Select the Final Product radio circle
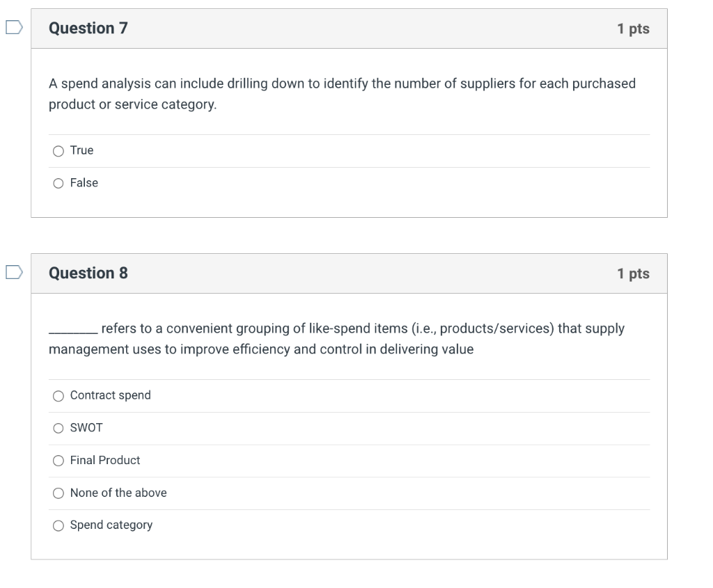The height and width of the screenshot is (588, 713). pos(58,461)
